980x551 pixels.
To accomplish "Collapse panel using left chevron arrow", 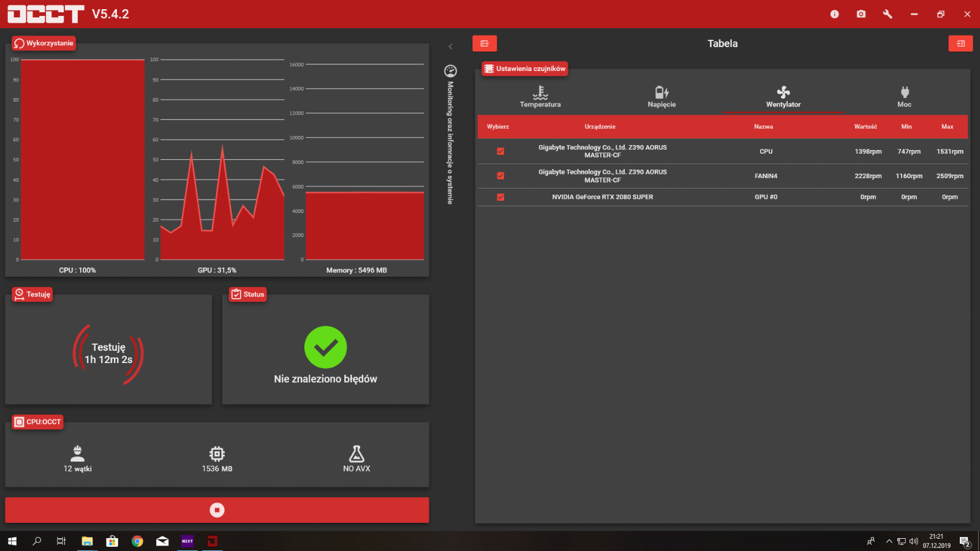I will [x=450, y=47].
